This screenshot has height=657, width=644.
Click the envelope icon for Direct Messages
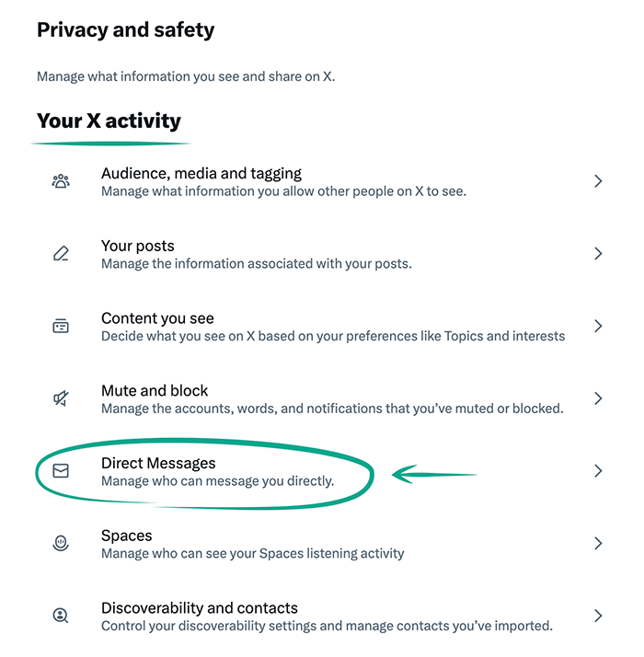click(61, 471)
